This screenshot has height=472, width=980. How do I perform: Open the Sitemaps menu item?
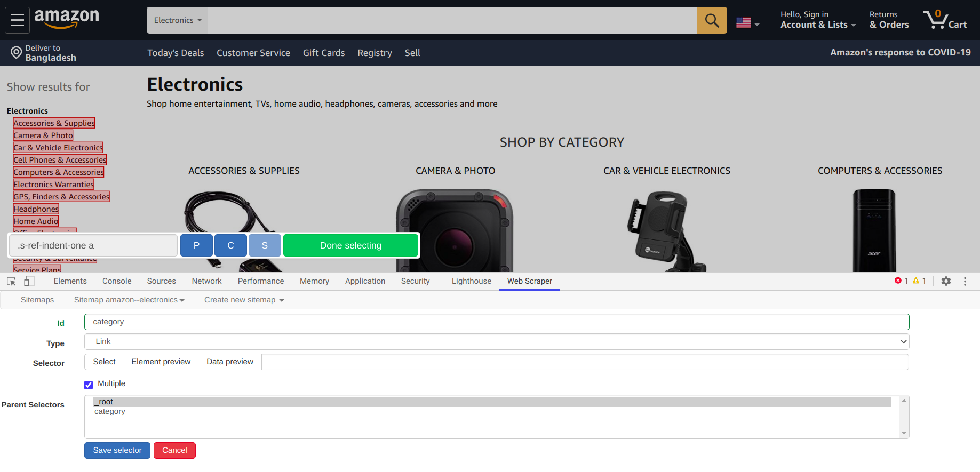[x=37, y=300]
